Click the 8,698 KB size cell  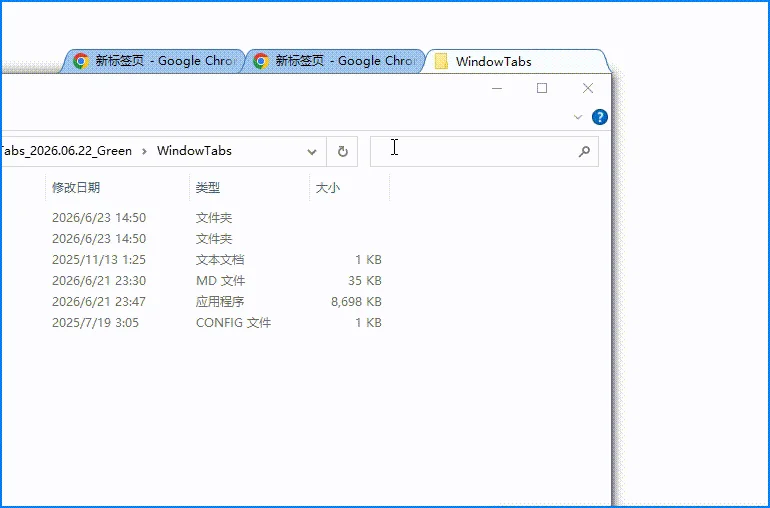tap(356, 302)
